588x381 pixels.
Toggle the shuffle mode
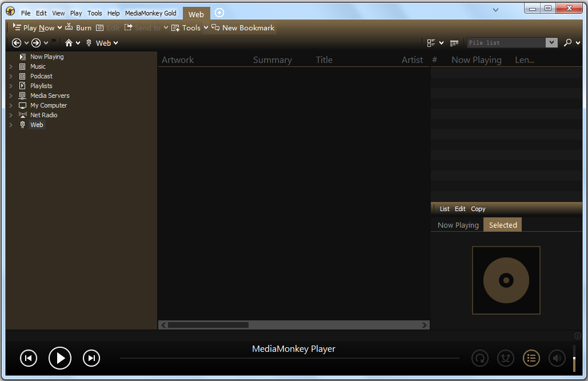tap(506, 358)
